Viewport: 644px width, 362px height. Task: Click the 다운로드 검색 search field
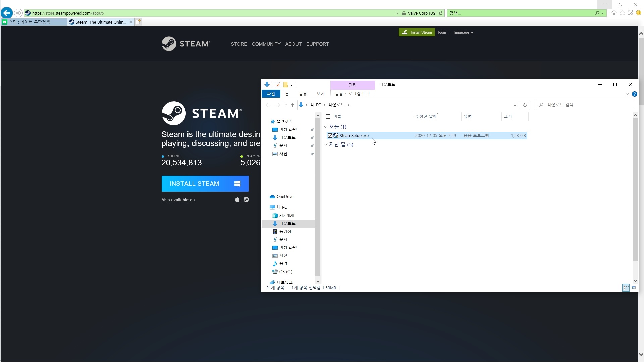pos(584,105)
